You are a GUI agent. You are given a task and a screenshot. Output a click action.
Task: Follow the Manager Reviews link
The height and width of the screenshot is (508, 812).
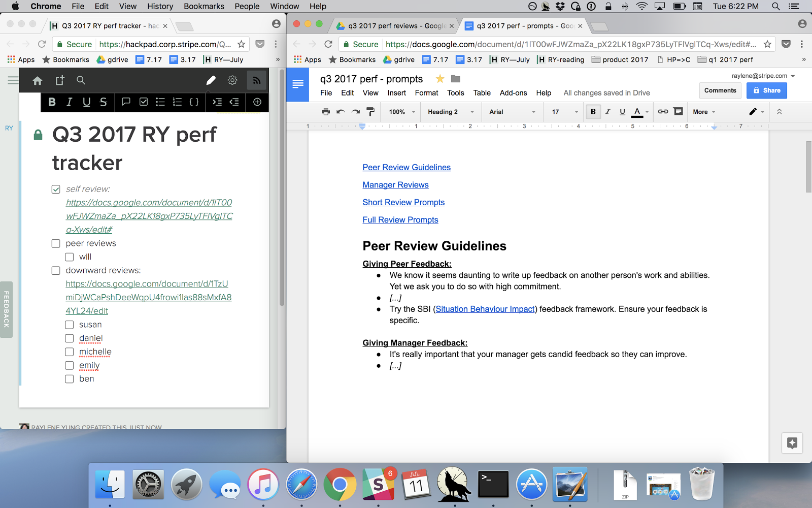pos(395,185)
